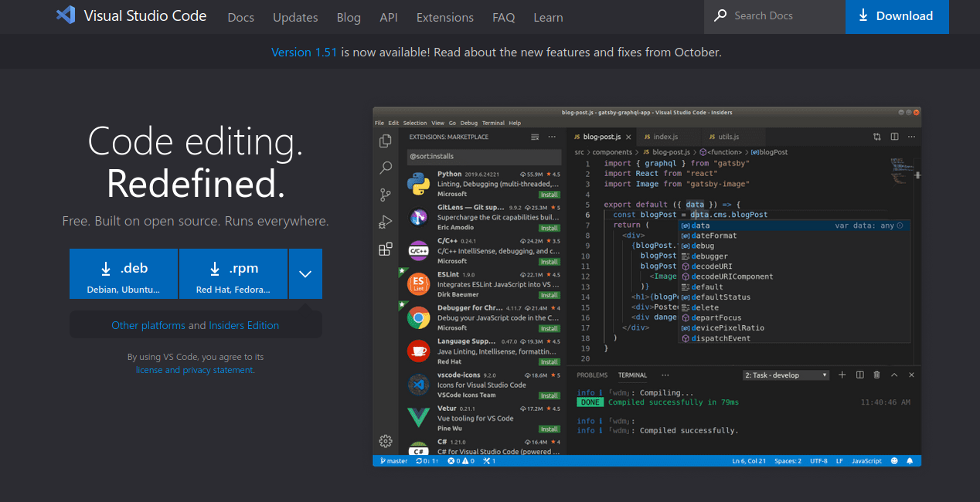This screenshot has height=502, width=980.
Task: Open the Terminal menu in screenshot's menu bar
Action: (x=493, y=123)
